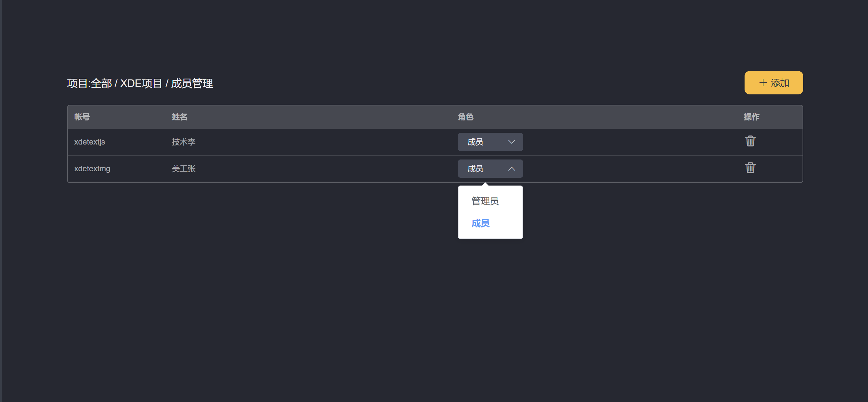
Task: Collapse the up chevron on xdetextmg role
Action: (511, 169)
